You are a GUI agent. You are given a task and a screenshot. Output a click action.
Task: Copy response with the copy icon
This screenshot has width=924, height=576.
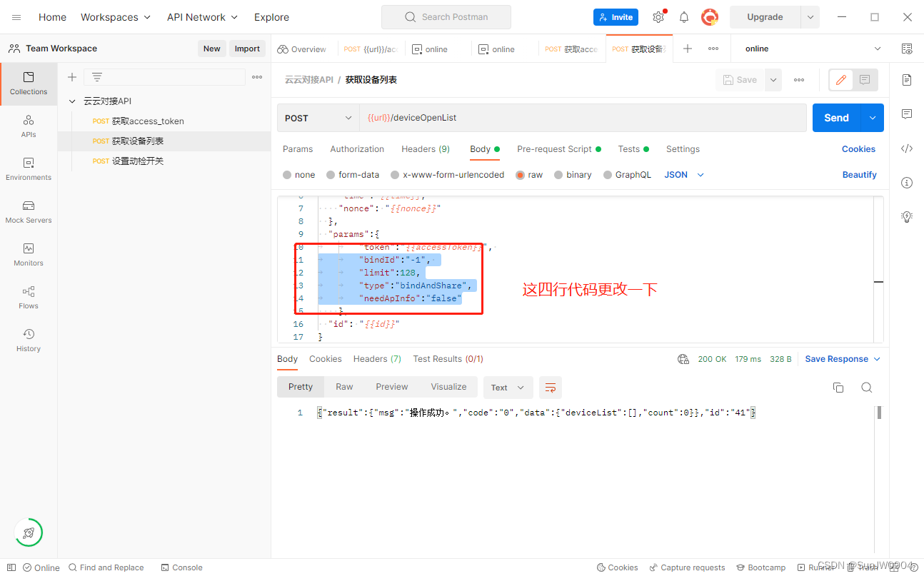point(838,388)
